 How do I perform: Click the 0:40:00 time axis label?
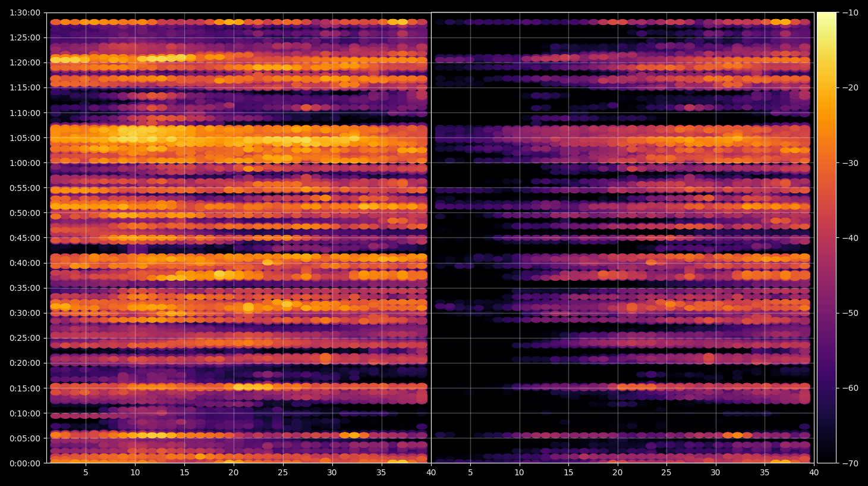25,263
